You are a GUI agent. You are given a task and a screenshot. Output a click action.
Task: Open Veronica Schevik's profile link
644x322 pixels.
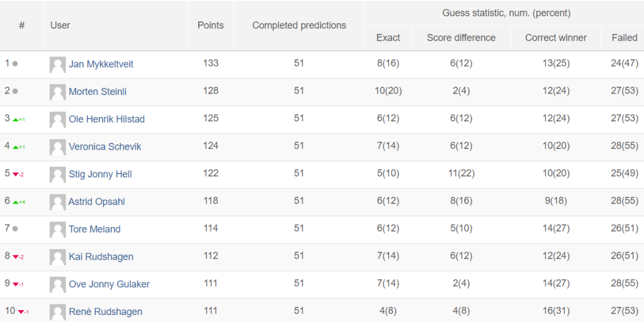click(105, 147)
